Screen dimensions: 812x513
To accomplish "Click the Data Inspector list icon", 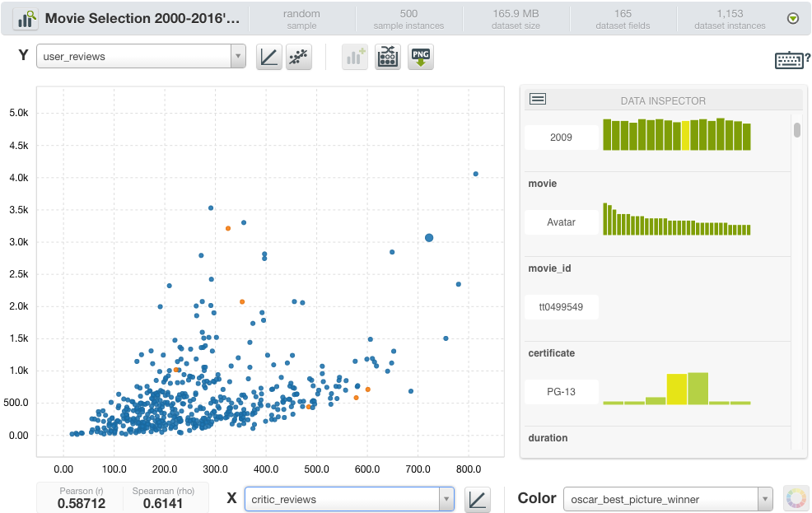I will tap(538, 99).
